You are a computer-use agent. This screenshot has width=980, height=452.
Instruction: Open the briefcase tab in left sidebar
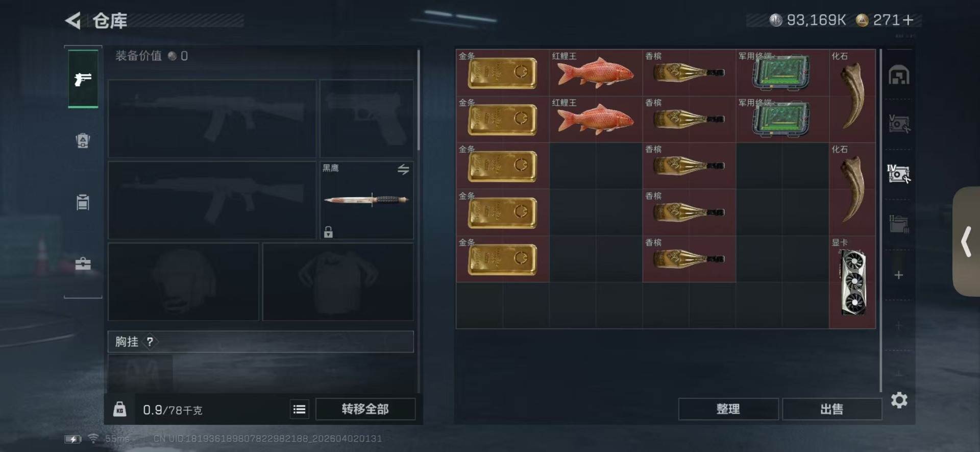83,264
